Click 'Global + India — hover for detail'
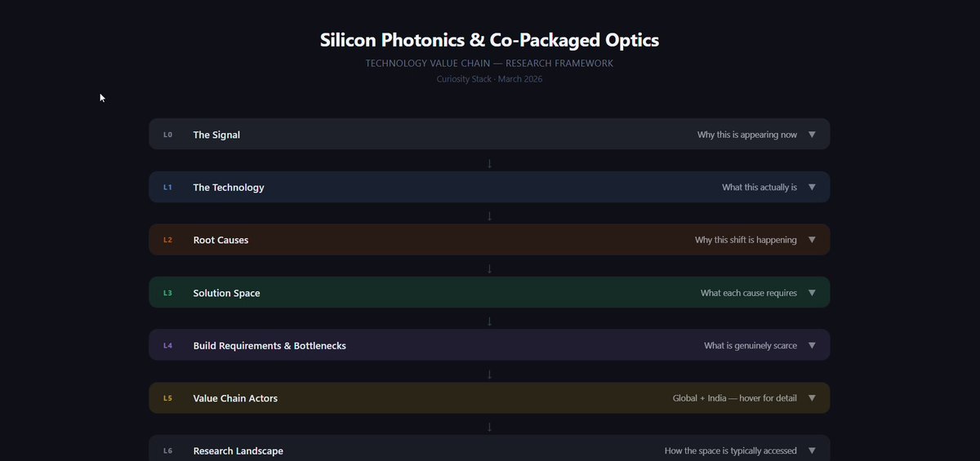Image resolution: width=980 pixels, height=461 pixels. coord(735,398)
